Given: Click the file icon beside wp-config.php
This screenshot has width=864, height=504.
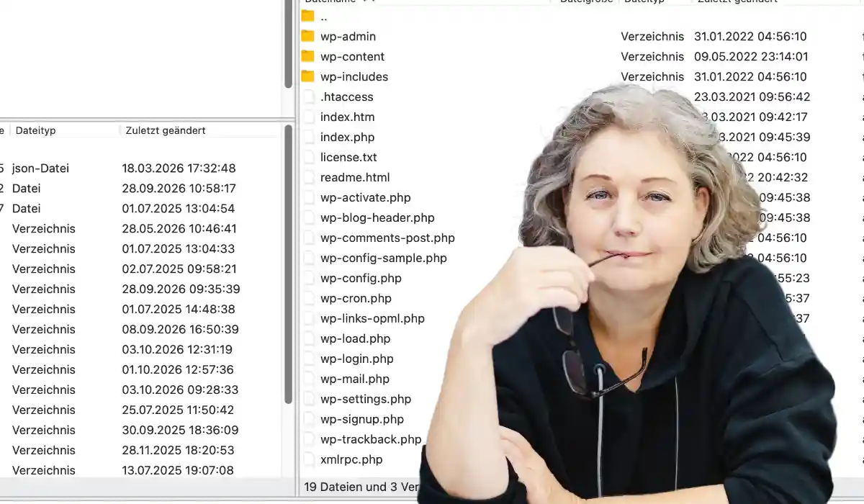Looking at the screenshot, I should (308, 278).
